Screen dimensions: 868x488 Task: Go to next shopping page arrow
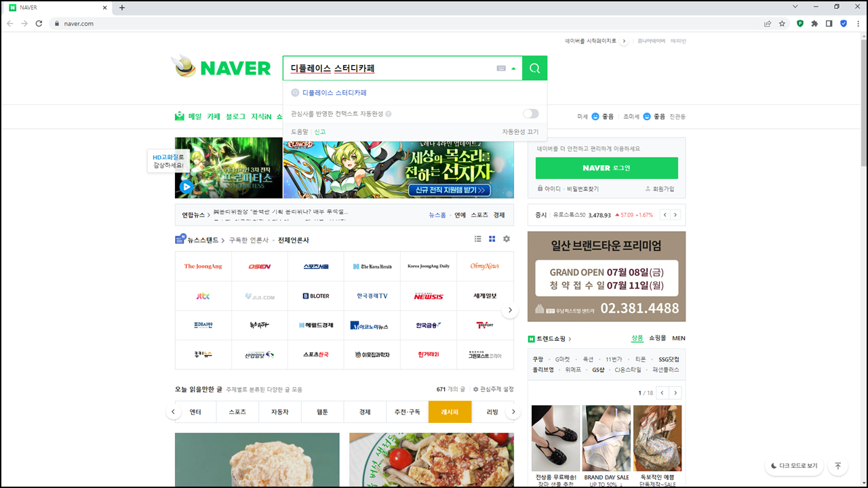tap(675, 393)
